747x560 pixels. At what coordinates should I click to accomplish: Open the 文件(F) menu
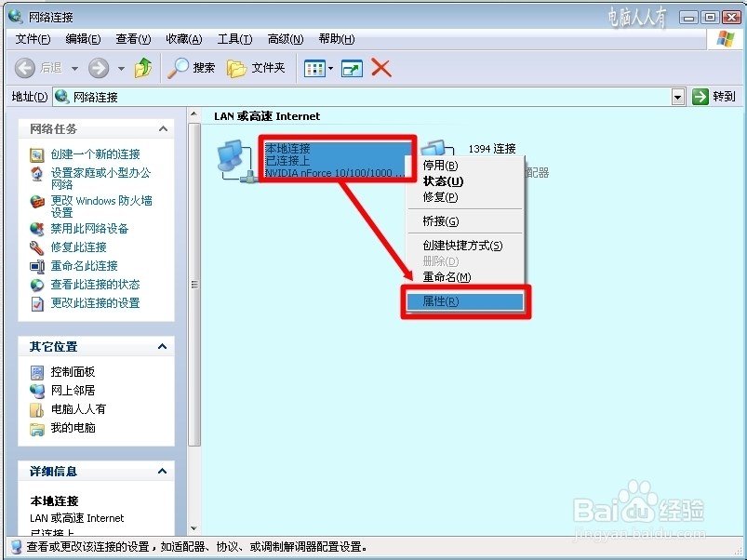tap(33, 39)
